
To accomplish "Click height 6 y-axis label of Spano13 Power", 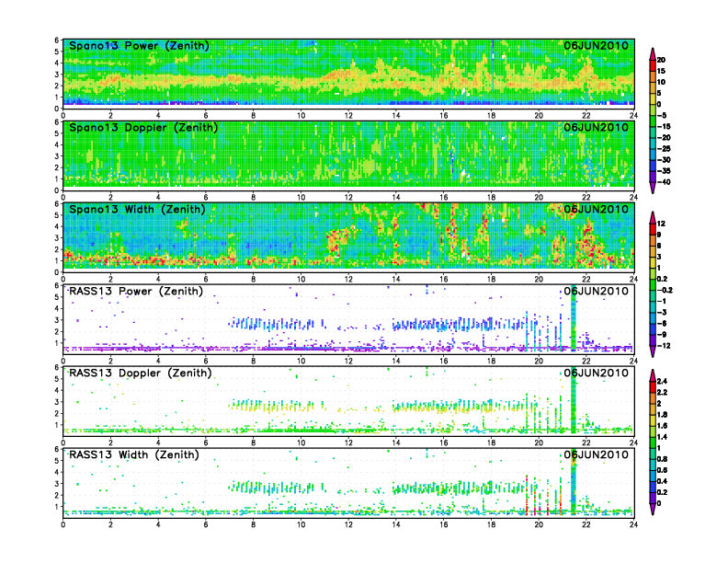I will [x=57, y=40].
